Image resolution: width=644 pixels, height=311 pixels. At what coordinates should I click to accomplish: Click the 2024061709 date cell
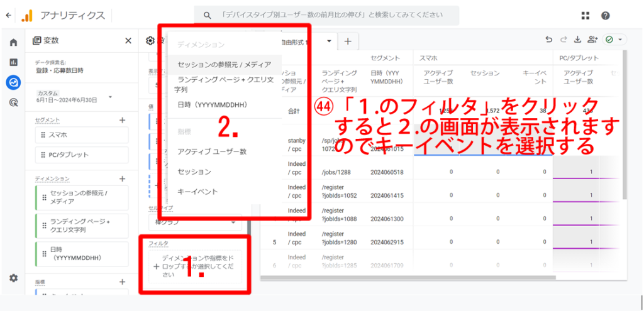387,266
